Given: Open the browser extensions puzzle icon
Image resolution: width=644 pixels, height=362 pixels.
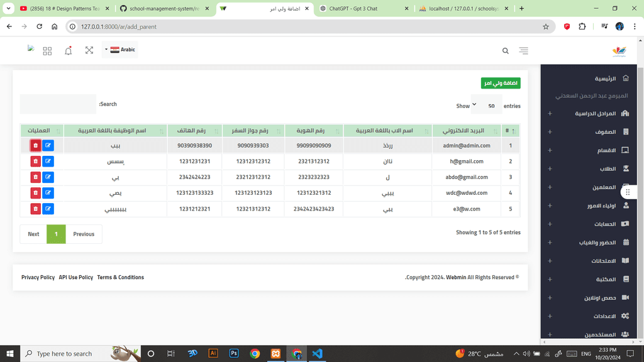Looking at the screenshot, I should [582, 26].
